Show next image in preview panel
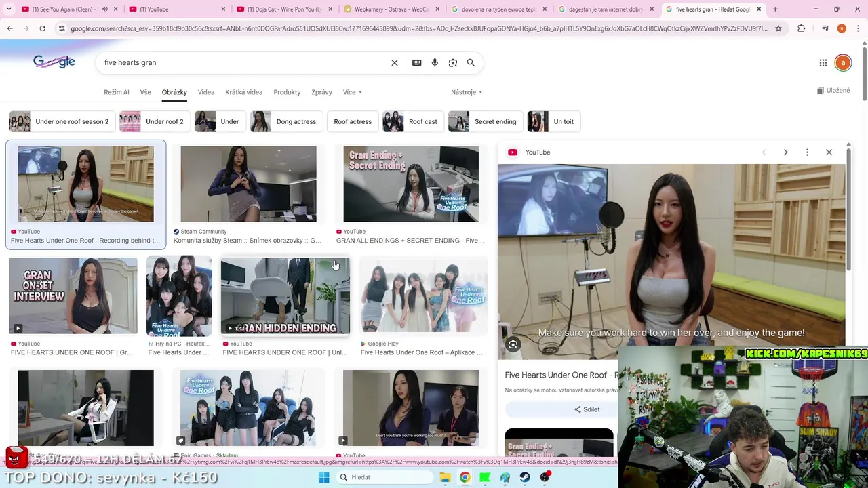The height and width of the screenshot is (488, 868). tap(785, 152)
